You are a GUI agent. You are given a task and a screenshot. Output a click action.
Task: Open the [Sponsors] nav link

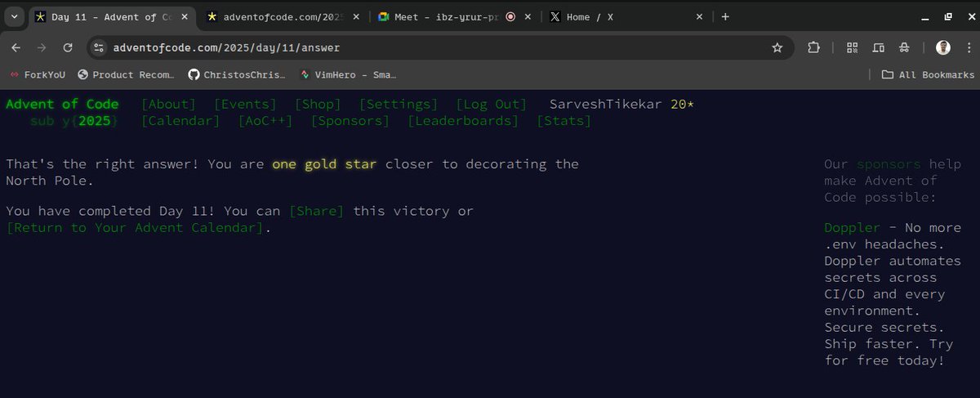350,121
